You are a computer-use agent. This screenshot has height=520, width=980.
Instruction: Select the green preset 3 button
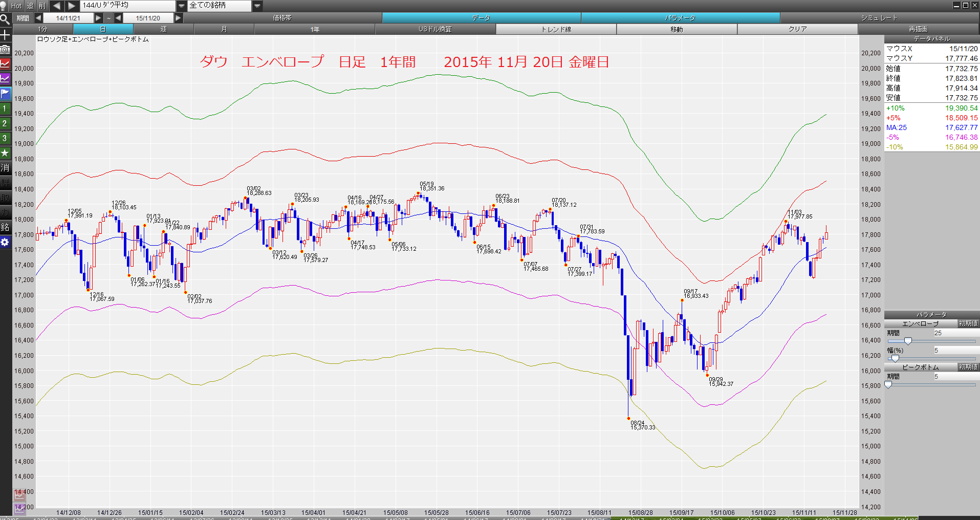tap(5, 138)
